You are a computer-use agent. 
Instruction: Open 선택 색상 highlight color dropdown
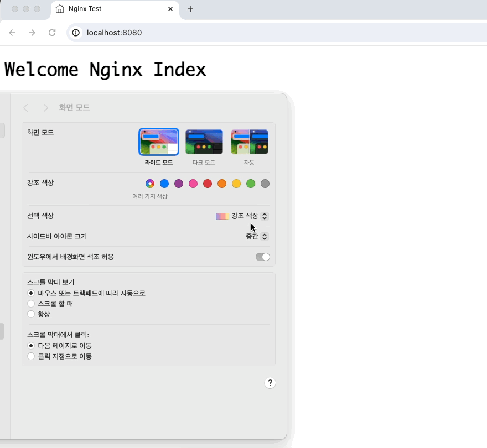pos(242,216)
